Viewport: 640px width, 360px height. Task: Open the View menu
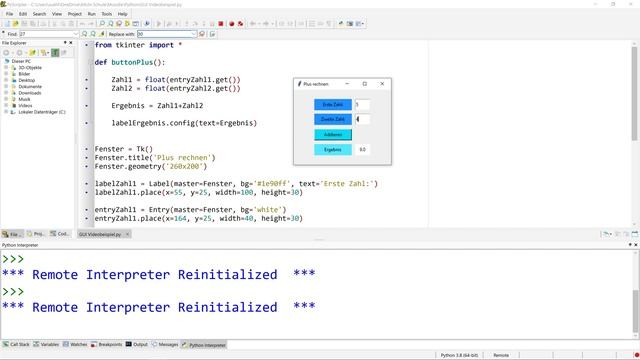click(57, 14)
